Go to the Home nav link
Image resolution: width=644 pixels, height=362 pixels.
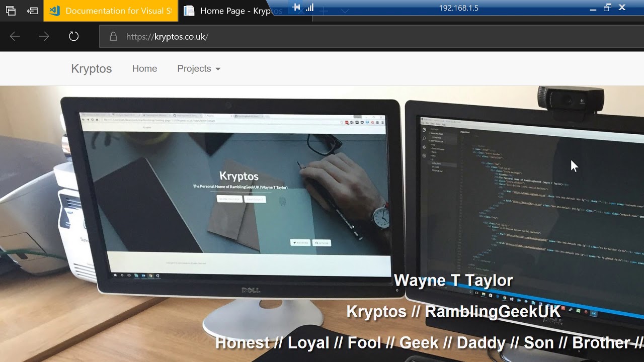(144, 69)
